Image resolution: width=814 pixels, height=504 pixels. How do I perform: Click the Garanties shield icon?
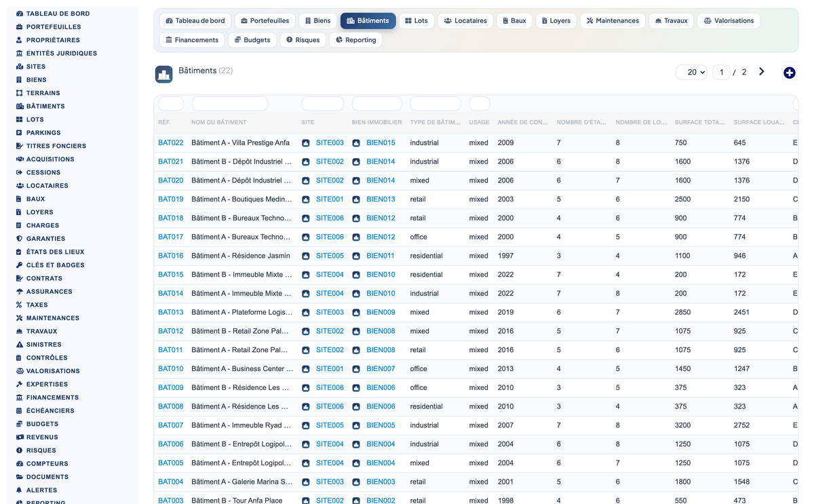tap(19, 239)
